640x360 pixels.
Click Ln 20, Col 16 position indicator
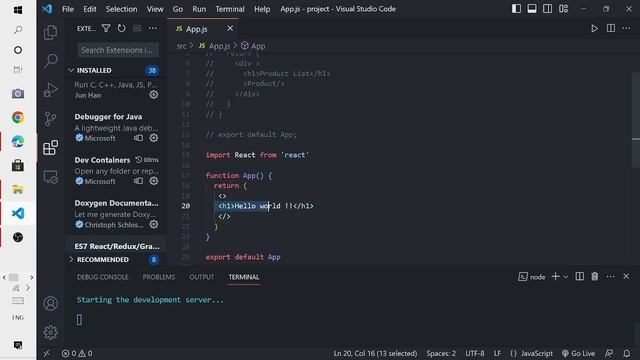point(375,353)
